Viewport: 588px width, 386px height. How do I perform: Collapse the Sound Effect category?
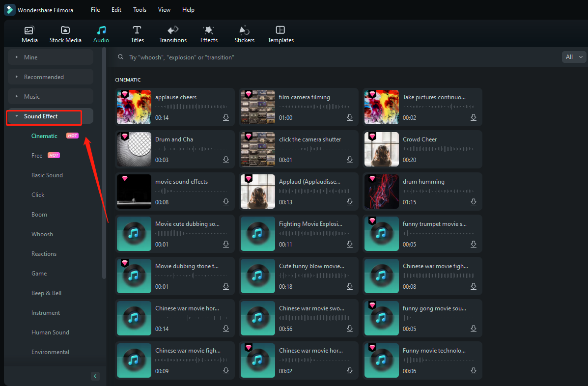51,116
